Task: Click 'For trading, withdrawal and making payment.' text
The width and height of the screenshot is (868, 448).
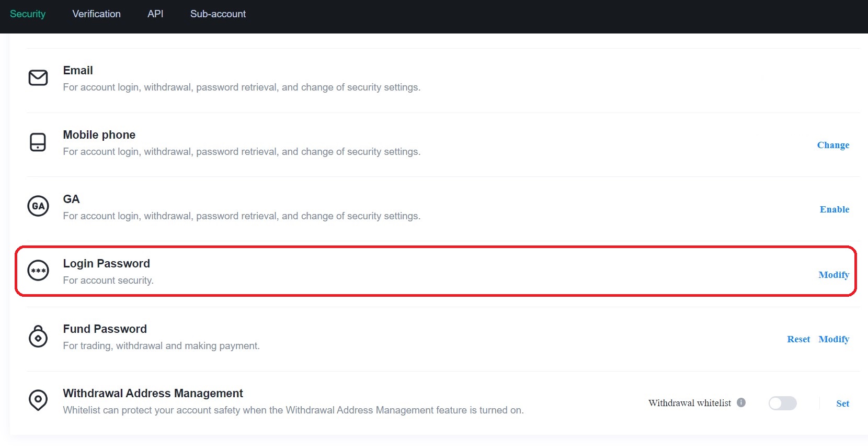Action: [x=162, y=346]
